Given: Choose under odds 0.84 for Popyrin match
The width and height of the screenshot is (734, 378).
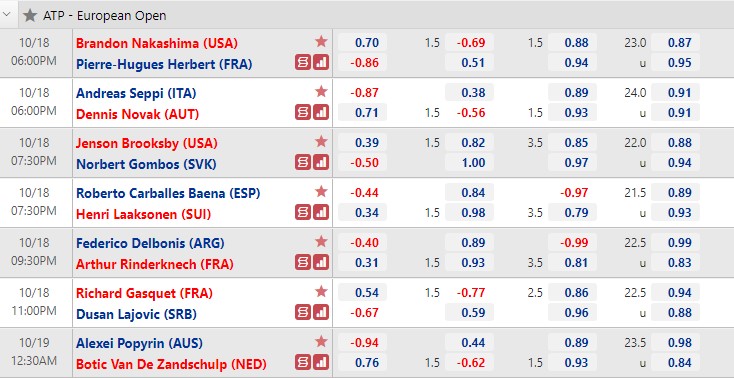Looking at the screenshot, I should tap(675, 363).
